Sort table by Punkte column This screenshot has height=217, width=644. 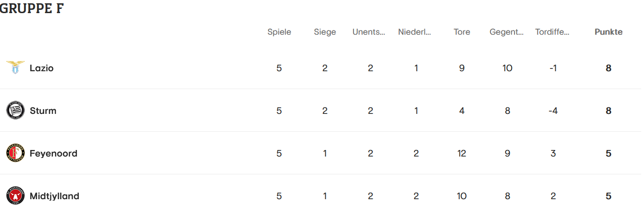[608, 32]
